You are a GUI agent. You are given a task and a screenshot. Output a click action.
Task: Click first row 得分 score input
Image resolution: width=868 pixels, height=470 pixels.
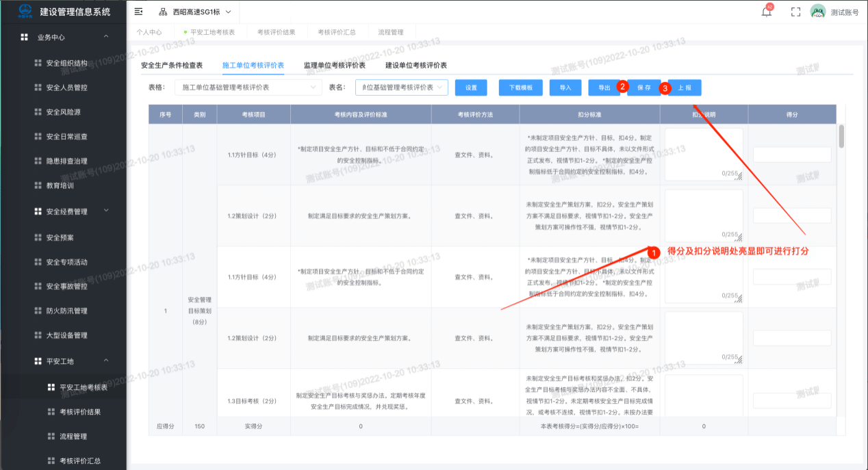click(792, 155)
